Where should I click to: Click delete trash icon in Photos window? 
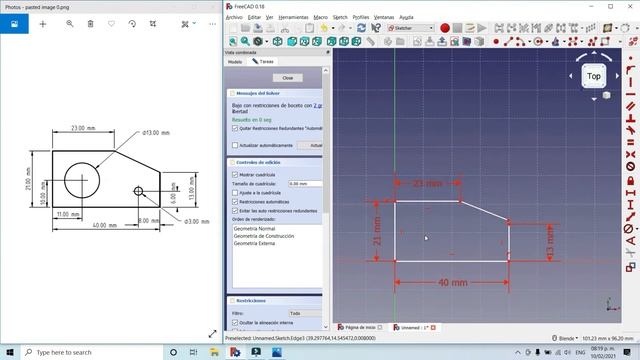point(90,24)
